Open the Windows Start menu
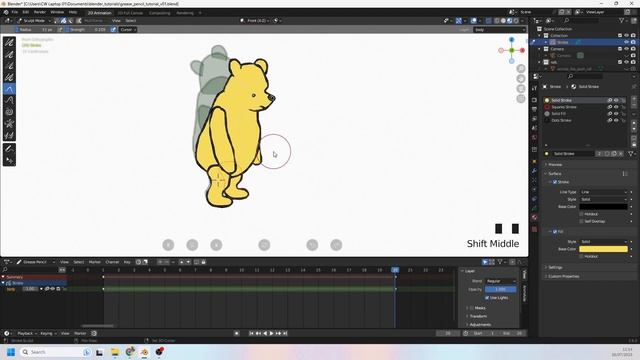 [11, 352]
